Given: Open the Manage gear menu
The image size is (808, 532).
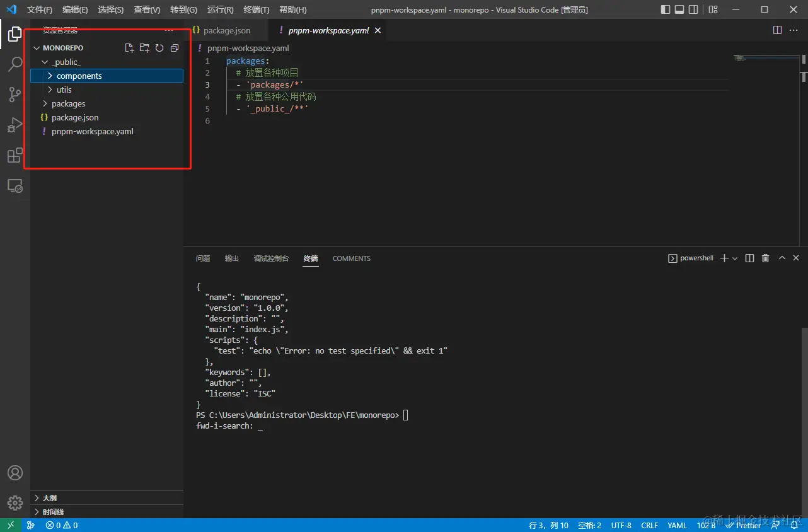Looking at the screenshot, I should click(15, 502).
